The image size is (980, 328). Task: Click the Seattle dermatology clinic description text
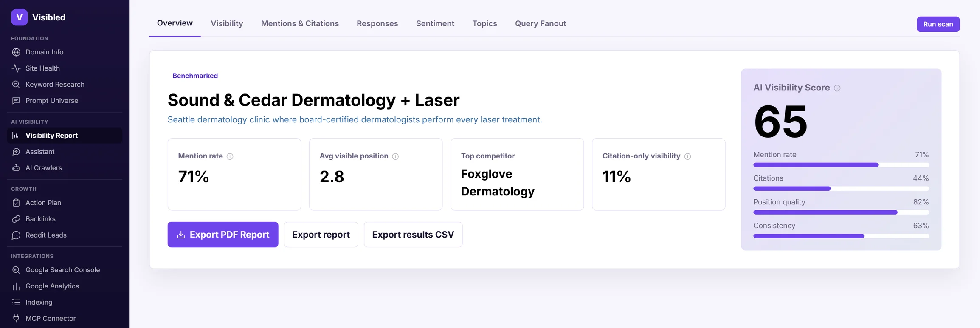coord(355,120)
